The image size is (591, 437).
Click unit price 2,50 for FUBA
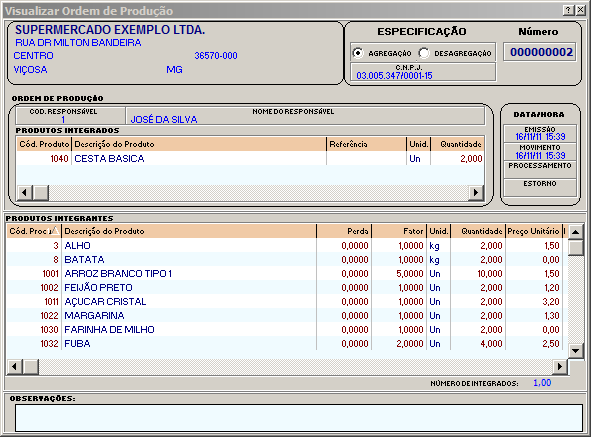551,343
